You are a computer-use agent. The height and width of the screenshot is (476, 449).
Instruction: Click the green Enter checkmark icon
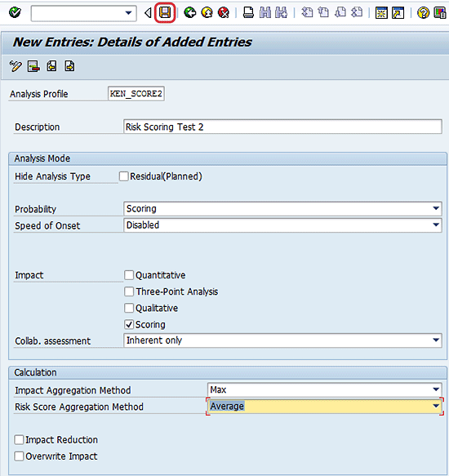[x=15, y=13]
